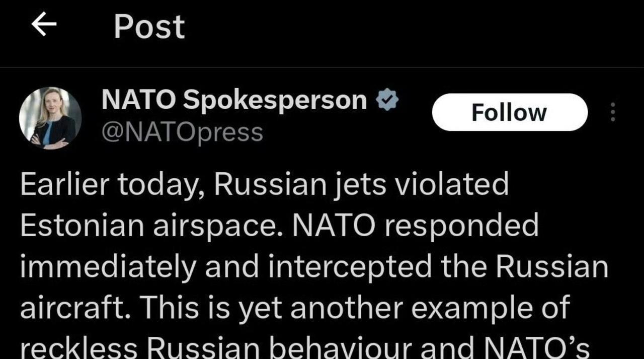
Task: Click the Post header title
Action: click(149, 26)
